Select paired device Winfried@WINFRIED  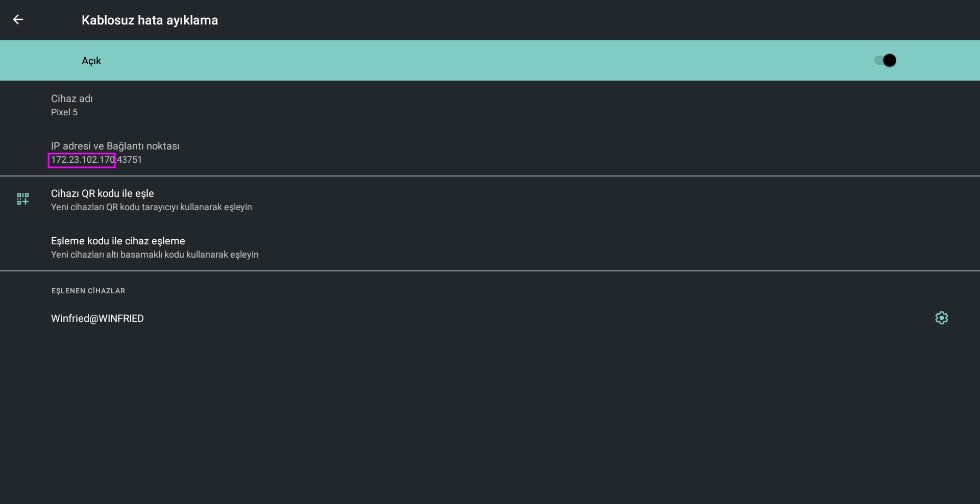[97, 318]
